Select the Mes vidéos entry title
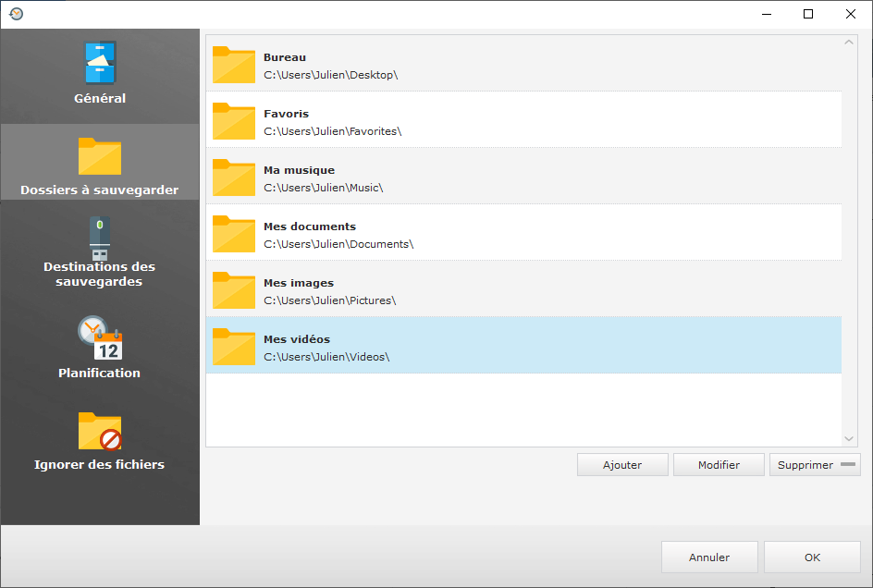The height and width of the screenshot is (588, 873). [x=297, y=339]
